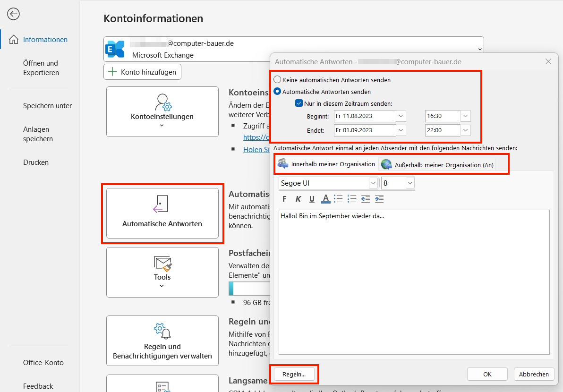Screen dimensions: 563x392
Task: Apply numbered list formatting
Action: point(352,199)
